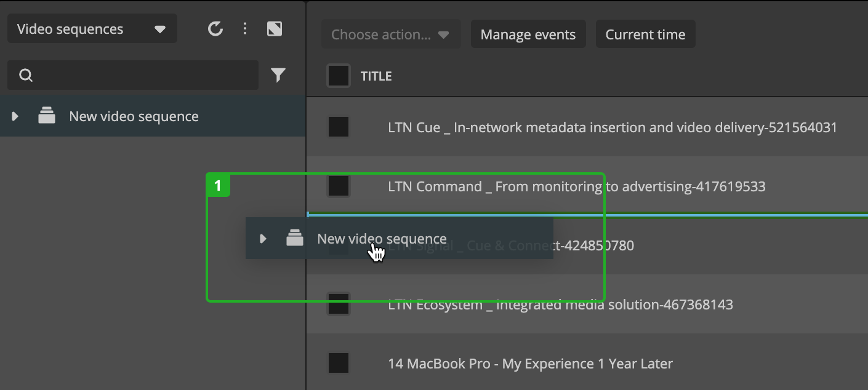Click the LTN Cue in-network metadata video title

tap(613, 127)
